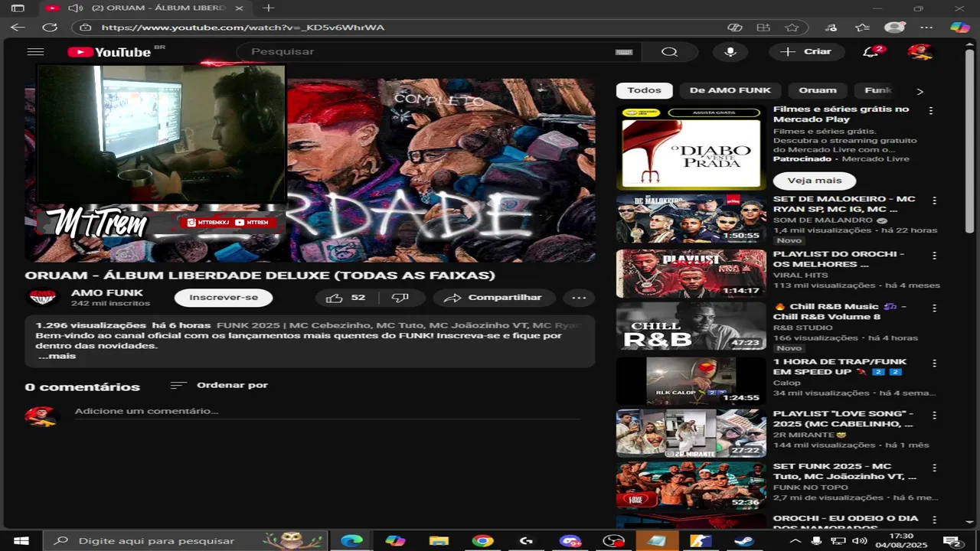Click the search magnifier button
980x551 pixels.
pos(669,52)
